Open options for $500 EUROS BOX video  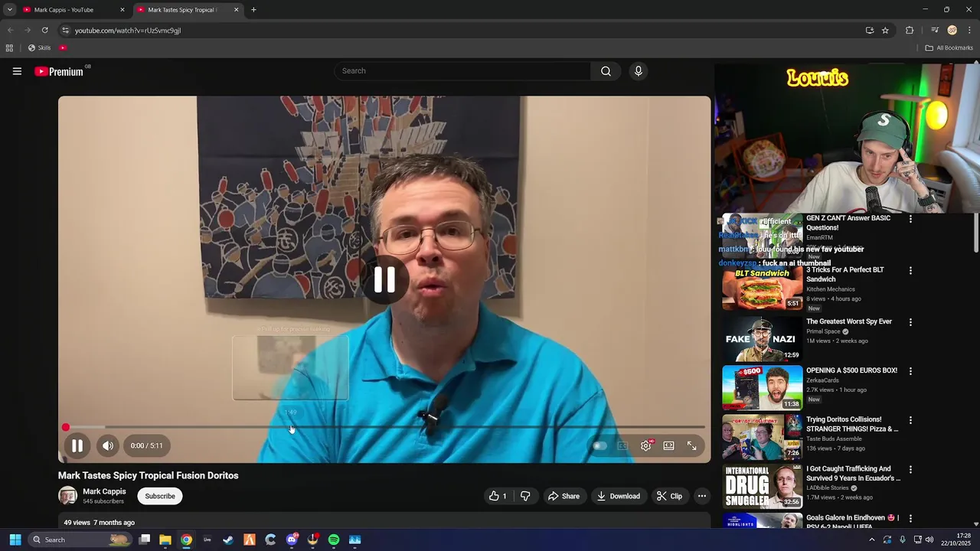[910, 371]
